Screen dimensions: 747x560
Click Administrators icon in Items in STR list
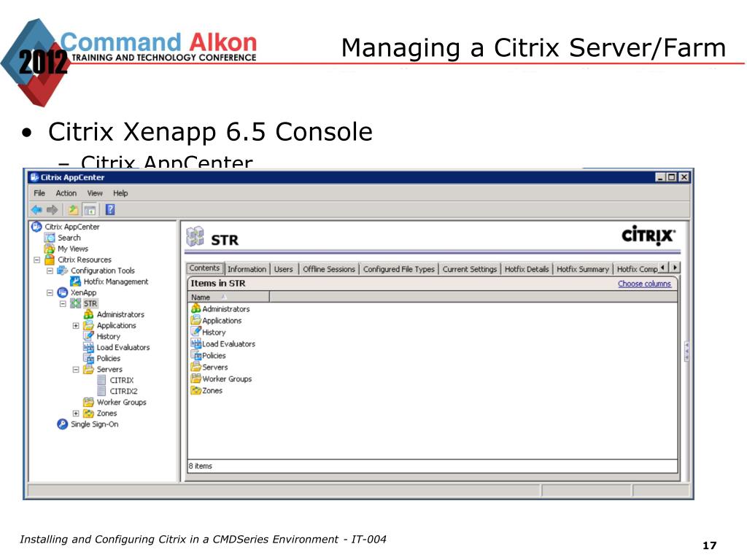(x=196, y=308)
